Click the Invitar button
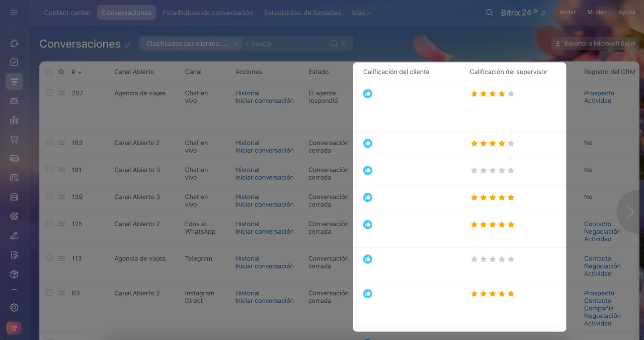 pyautogui.click(x=568, y=13)
